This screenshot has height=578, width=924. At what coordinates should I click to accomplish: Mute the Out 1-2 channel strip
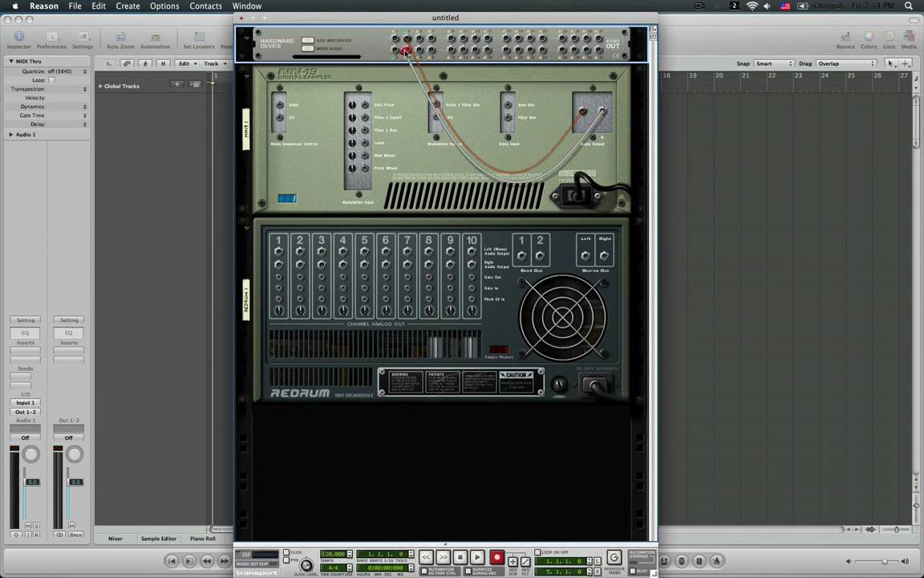[x=71, y=526]
